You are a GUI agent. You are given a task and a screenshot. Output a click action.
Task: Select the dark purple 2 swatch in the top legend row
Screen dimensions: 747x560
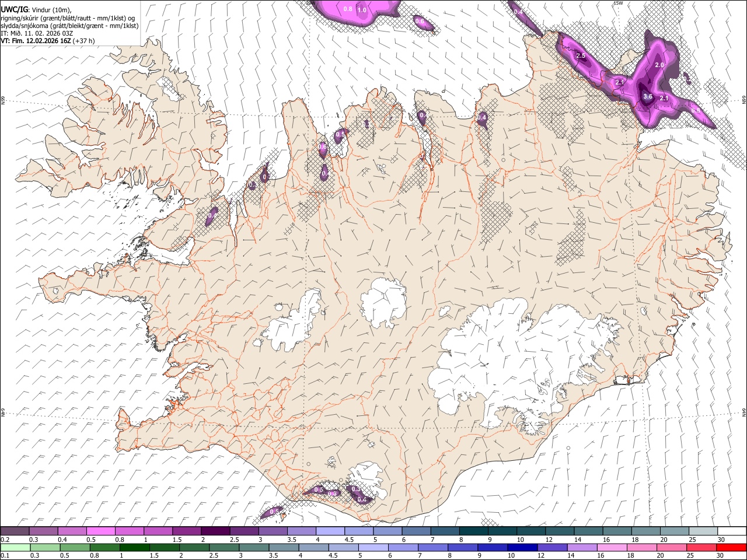click(x=215, y=531)
